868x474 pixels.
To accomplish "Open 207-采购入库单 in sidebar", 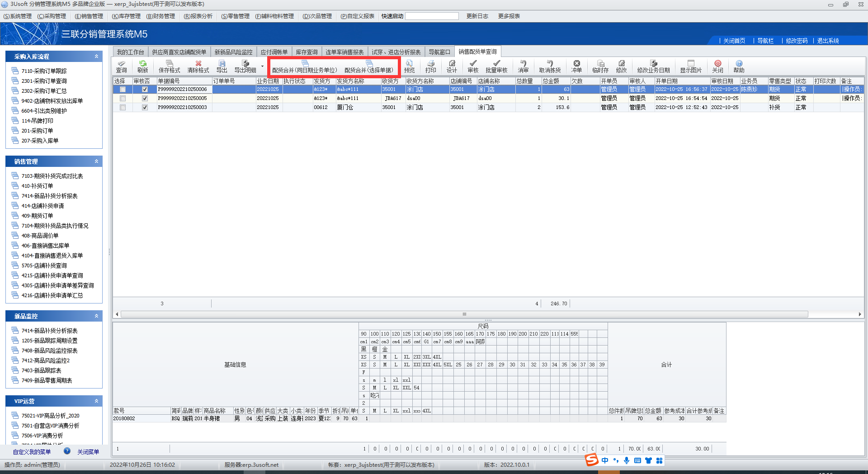I will tap(40, 141).
